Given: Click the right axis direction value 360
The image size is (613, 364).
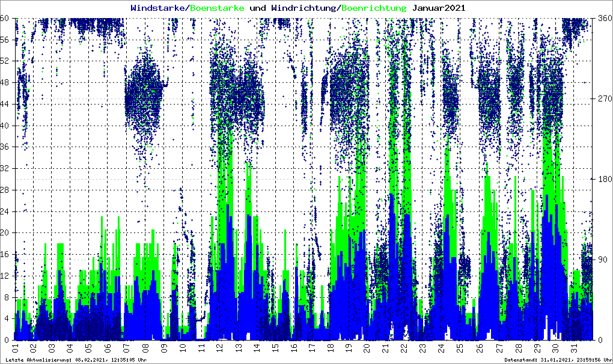Looking at the screenshot, I should click(605, 18).
